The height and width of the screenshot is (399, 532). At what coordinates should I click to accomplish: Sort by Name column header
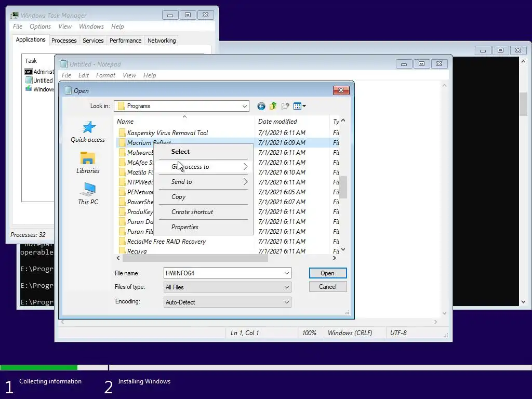click(184, 122)
